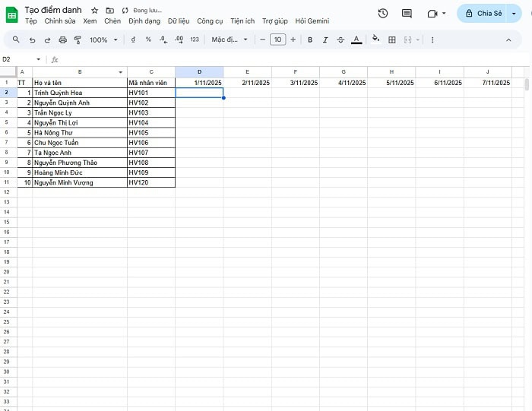This screenshot has width=532, height=411.
Task: Open column B header dropdown arrow
Action: (x=120, y=72)
